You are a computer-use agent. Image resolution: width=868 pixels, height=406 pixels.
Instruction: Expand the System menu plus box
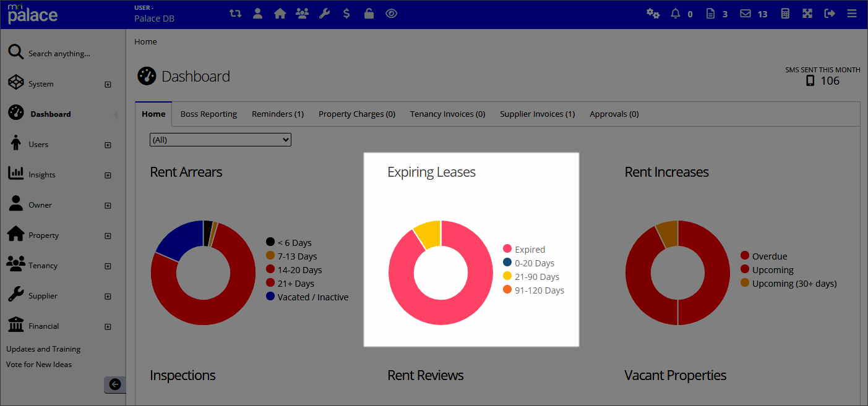click(x=108, y=85)
